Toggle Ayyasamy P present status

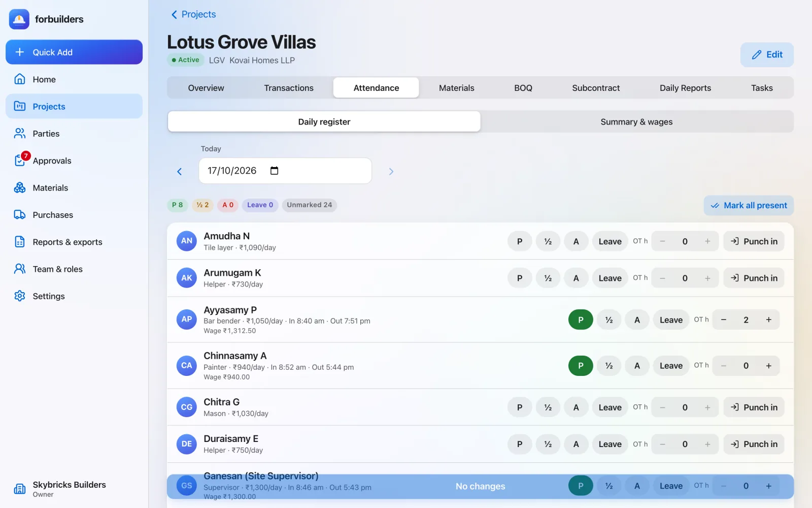(581, 320)
